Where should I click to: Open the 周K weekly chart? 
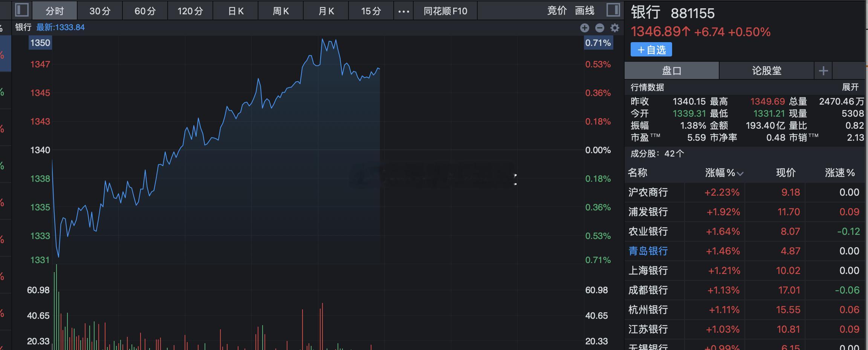pos(281,11)
